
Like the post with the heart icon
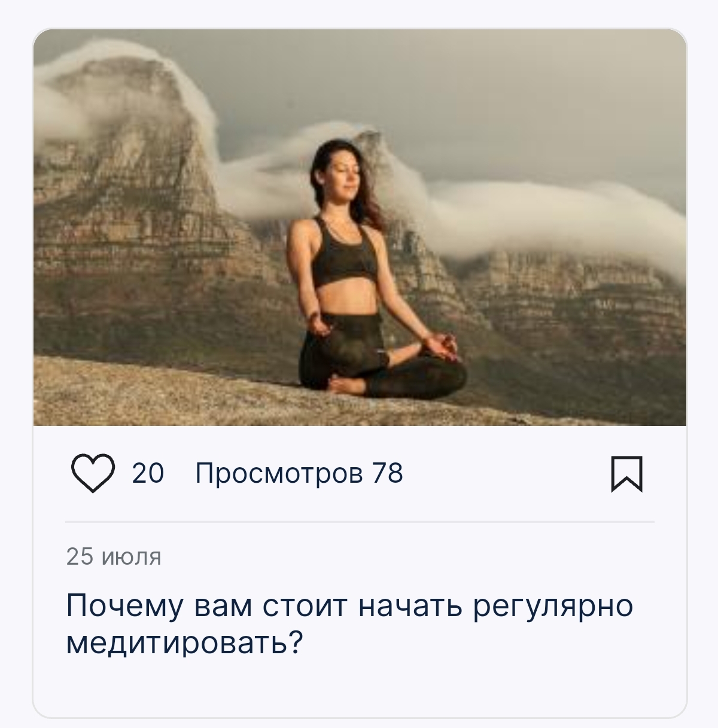[x=93, y=473]
